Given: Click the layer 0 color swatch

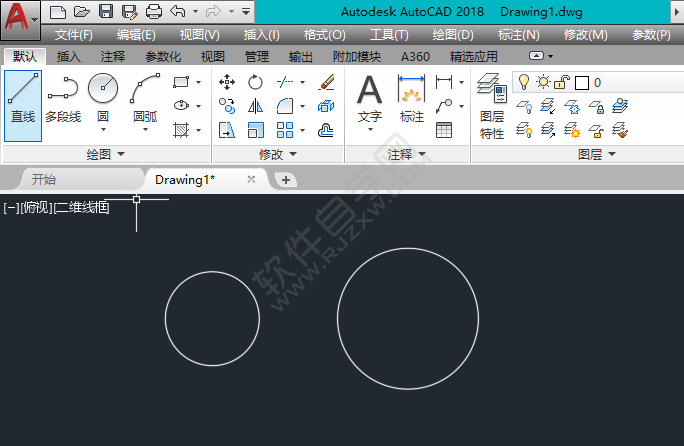Looking at the screenshot, I should click(x=582, y=83).
